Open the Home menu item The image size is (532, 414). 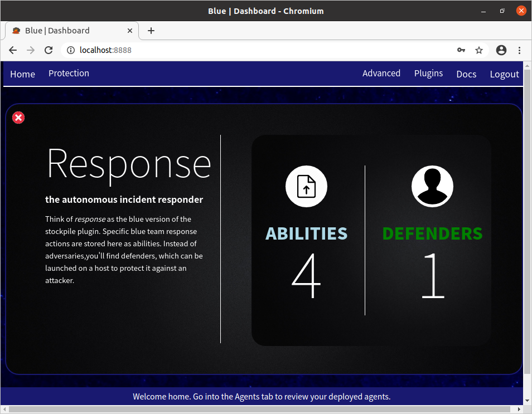22,74
